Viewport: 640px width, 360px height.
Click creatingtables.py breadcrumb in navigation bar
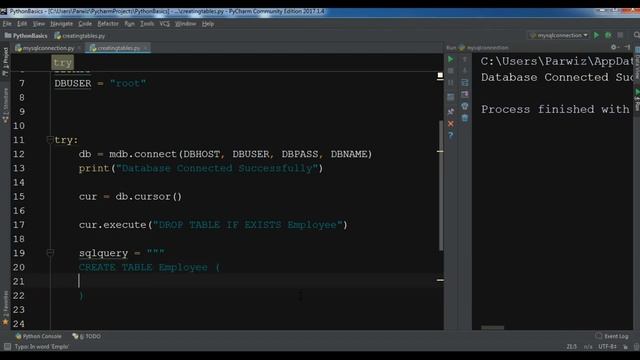click(x=80, y=36)
